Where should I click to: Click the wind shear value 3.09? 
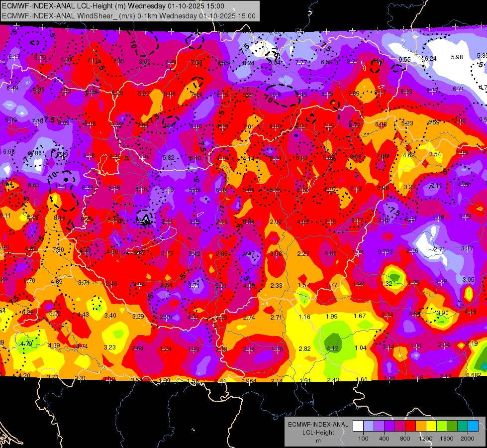tap(441, 281)
